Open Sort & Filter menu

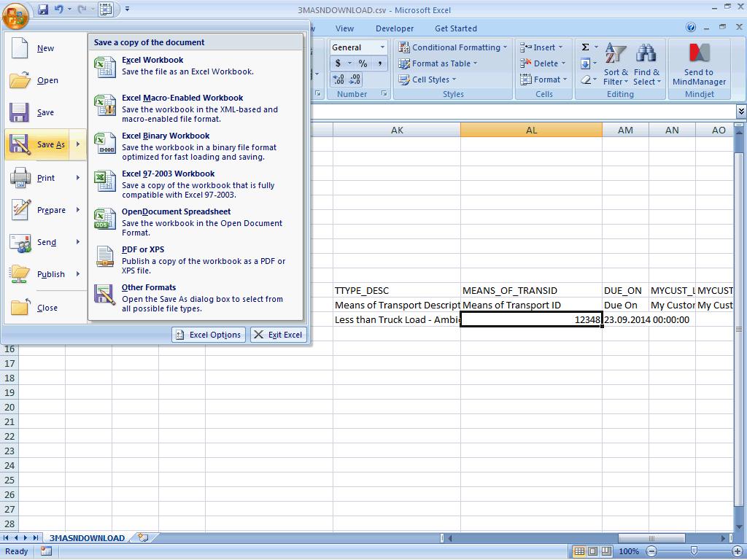click(x=616, y=64)
